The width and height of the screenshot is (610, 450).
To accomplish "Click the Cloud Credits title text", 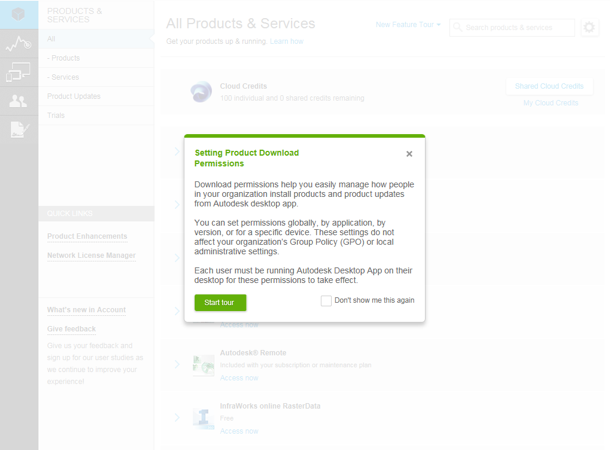I will pos(244,86).
